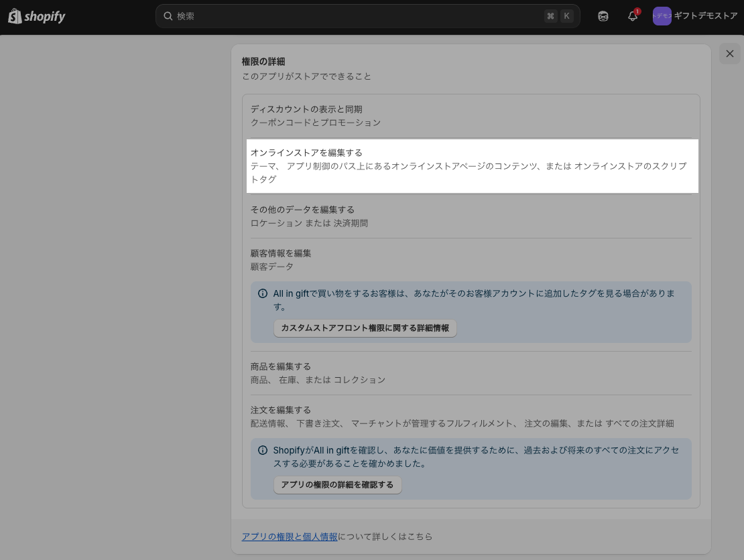Image resolution: width=744 pixels, height=560 pixels.
Task: Select ディスカウントの表示と同期 permission title
Action: [306, 110]
